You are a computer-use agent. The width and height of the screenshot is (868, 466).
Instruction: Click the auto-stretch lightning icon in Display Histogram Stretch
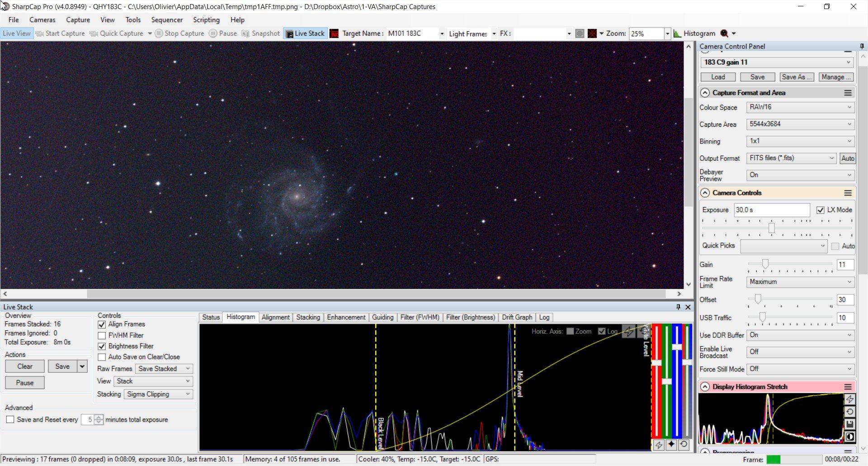[x=849, y=399]
